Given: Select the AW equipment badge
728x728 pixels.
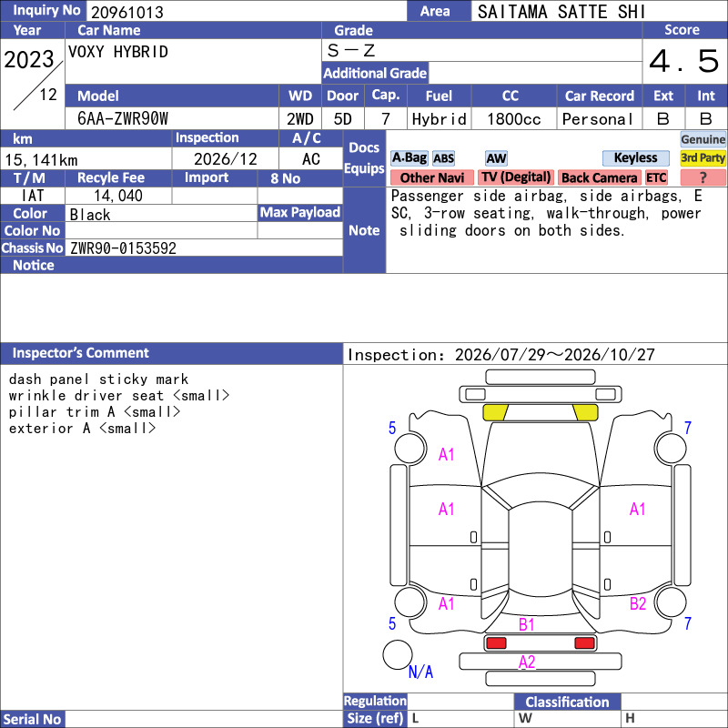Looking at the screenshot, I should [496, 158].
